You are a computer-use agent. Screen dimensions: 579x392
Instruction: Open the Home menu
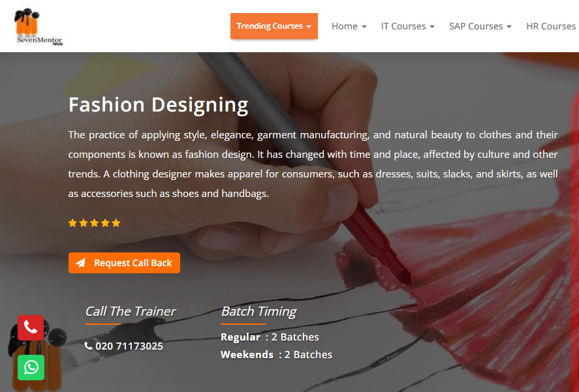point(349,26)
